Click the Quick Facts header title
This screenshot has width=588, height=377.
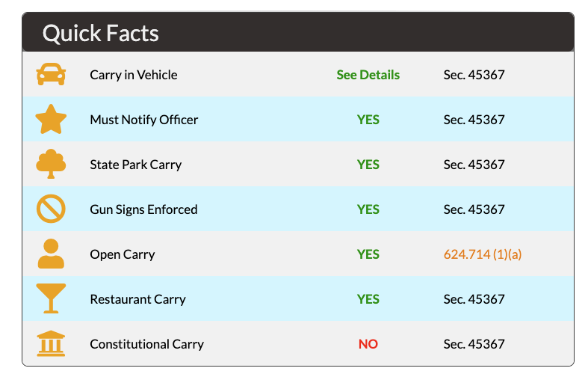[x=101, y=33]
